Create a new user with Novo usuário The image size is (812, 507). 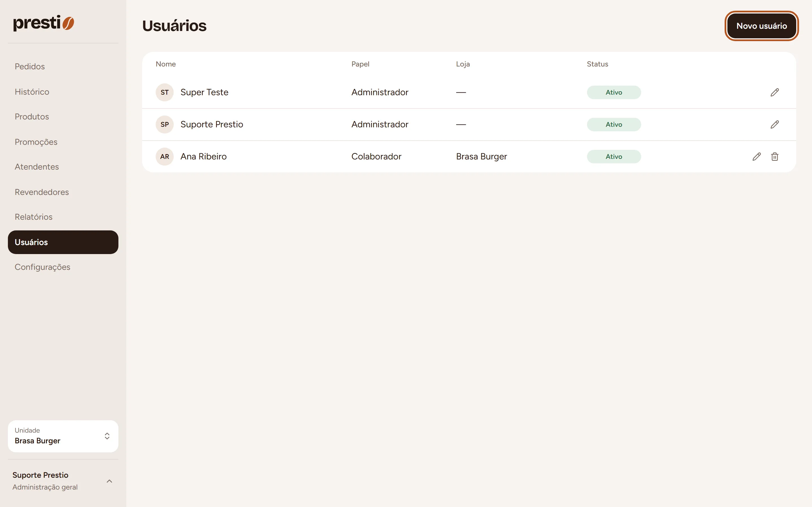click(x=761, y=26)
